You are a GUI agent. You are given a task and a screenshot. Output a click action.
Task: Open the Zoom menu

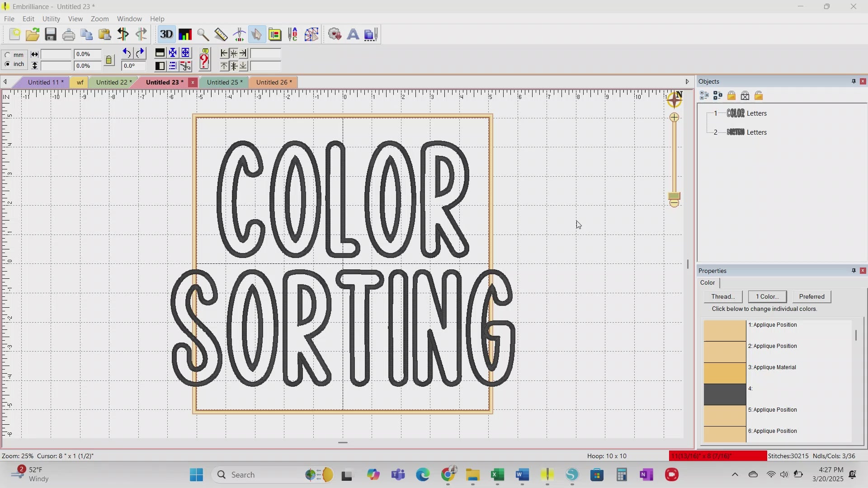99,19
